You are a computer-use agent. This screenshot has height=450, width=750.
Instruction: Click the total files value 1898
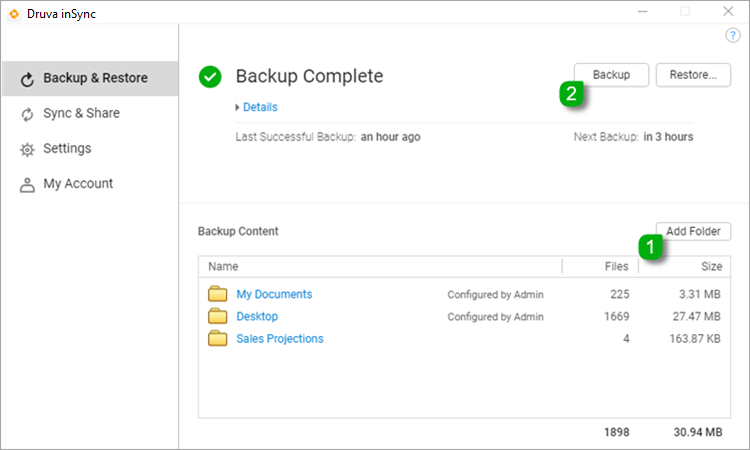pyautogui.click(x=617, y=432)
